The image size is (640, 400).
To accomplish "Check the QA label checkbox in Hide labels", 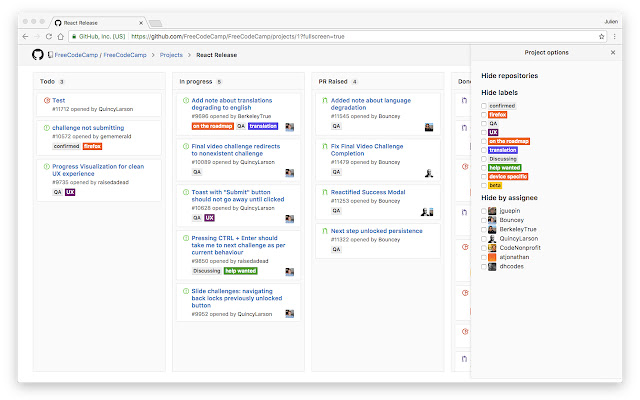I will 484,123.
